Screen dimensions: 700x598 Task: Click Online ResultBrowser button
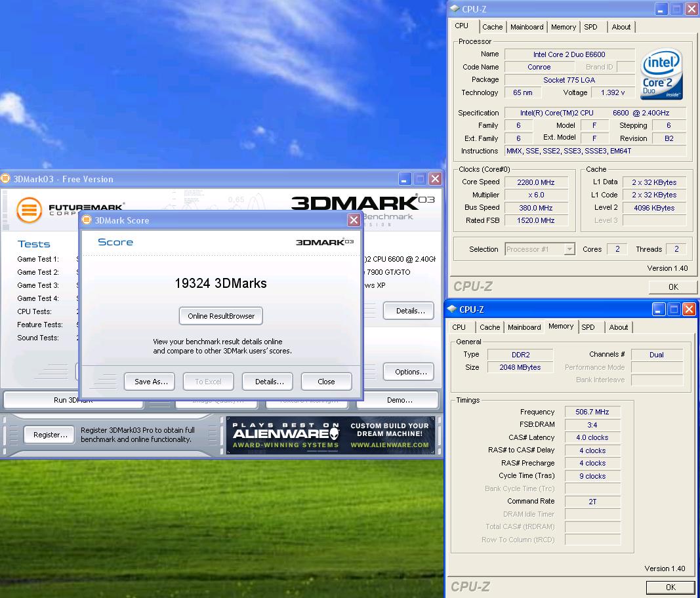click(x=221, y=316)
